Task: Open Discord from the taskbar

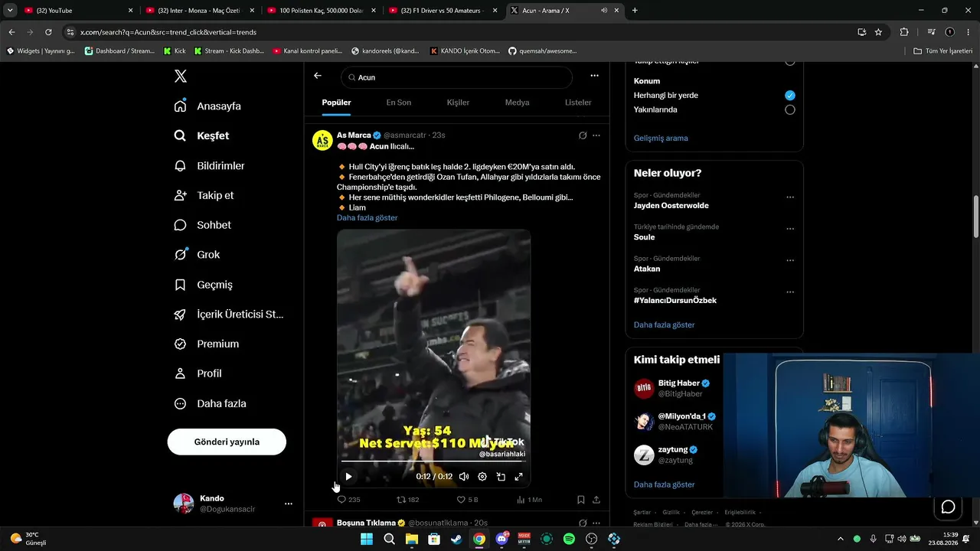Action: click(501, 539)
